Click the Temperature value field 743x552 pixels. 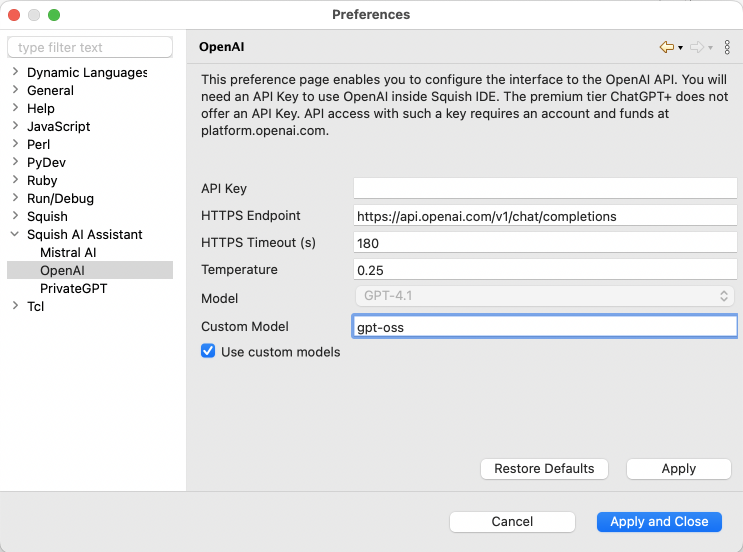[545, 270]
